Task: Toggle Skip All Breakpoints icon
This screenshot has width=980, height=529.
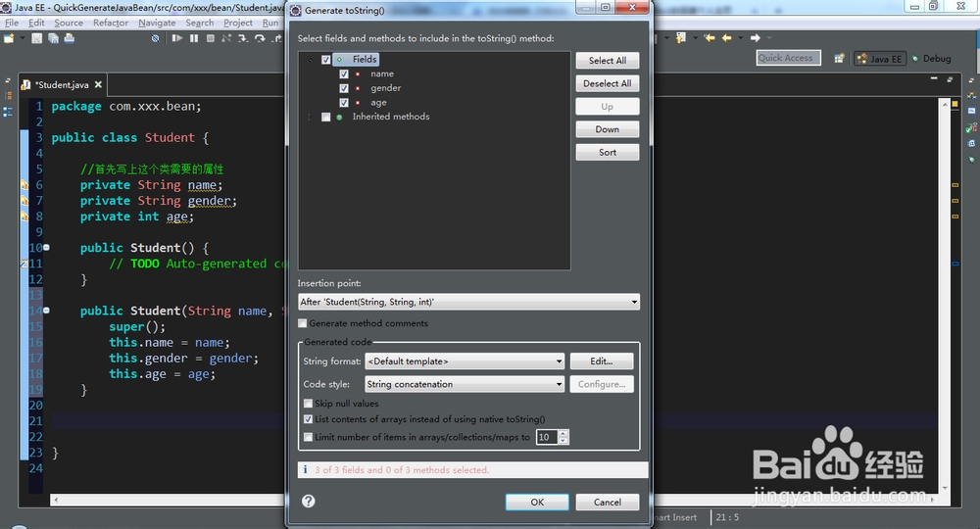Action: (155, 38)
